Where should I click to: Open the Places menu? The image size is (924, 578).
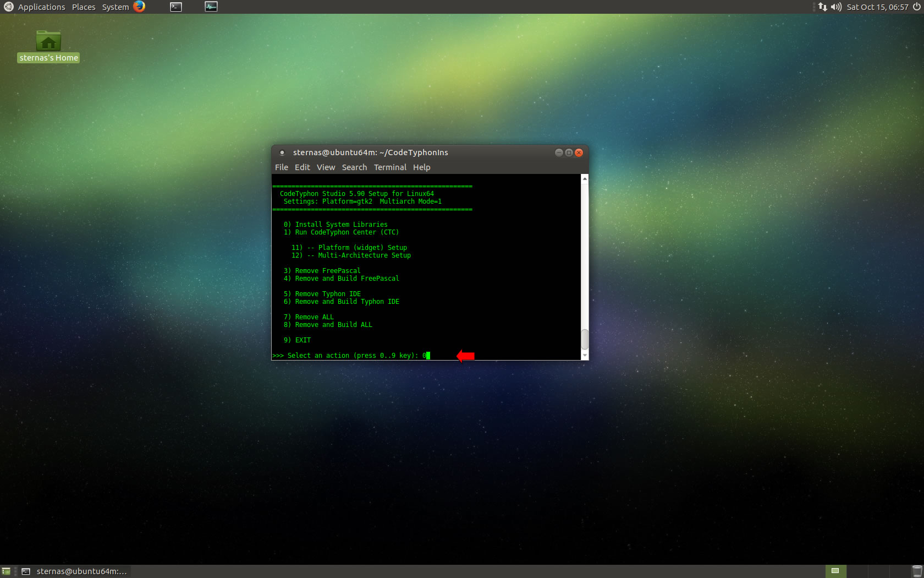coord(84,7)
